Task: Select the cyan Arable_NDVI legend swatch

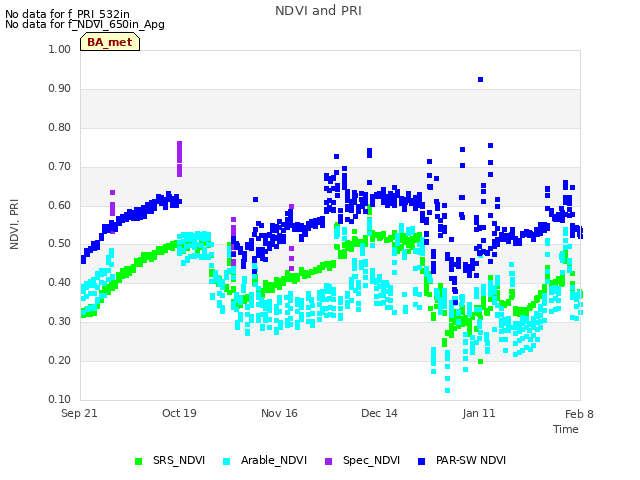Action: [x=227, y=461]
